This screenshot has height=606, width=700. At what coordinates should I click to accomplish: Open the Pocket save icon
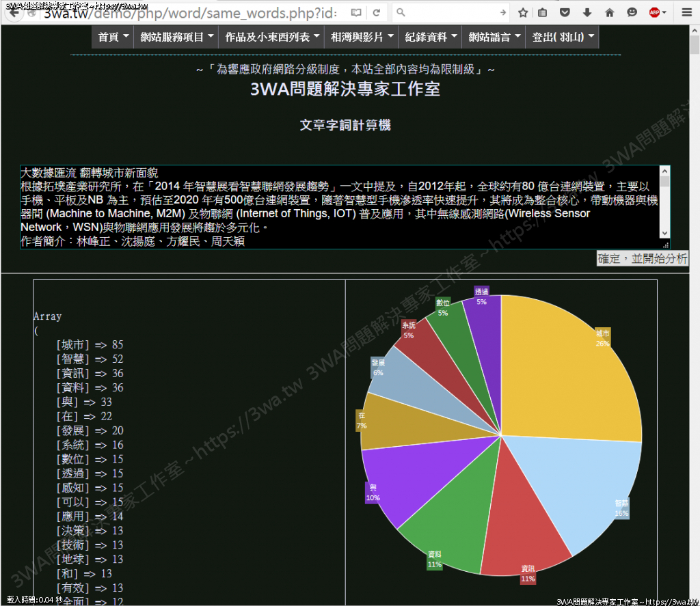click(565, 12)
